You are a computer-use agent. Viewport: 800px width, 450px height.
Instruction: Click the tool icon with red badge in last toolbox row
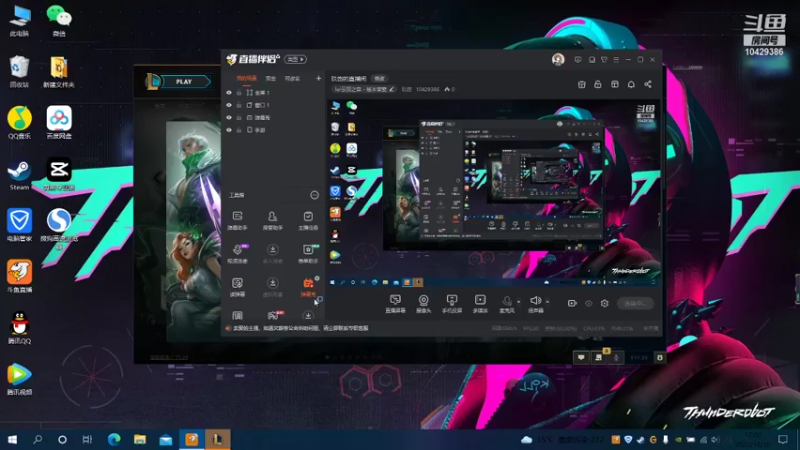point(273,316)
